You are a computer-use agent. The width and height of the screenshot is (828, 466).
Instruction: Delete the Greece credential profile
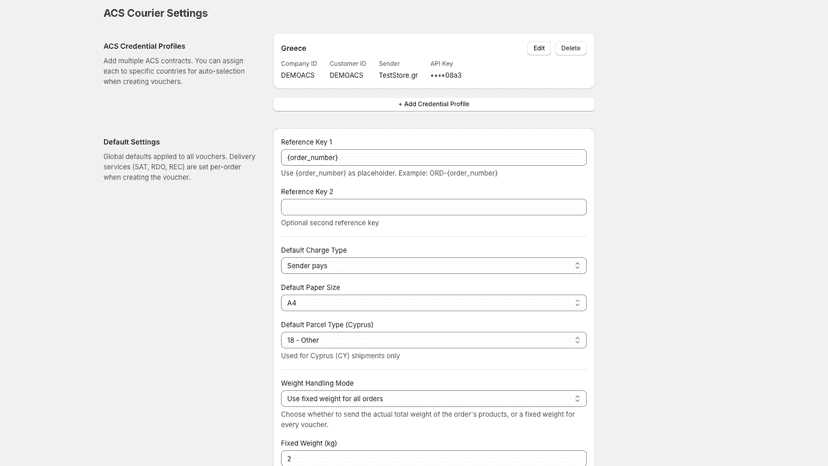pyautogui.click(x=570, y=48)
